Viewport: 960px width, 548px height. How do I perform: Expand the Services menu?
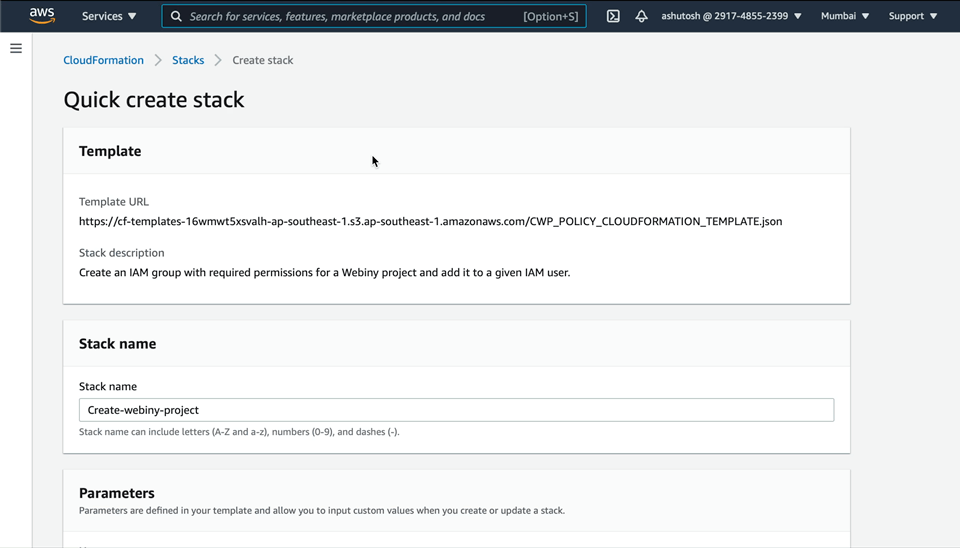click(x=109, y=16)
